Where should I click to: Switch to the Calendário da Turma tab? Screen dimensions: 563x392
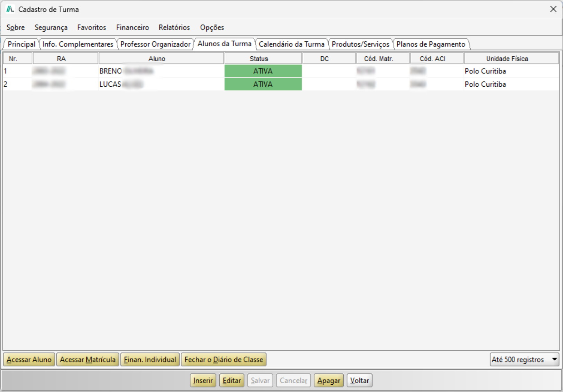pos(291,44)
